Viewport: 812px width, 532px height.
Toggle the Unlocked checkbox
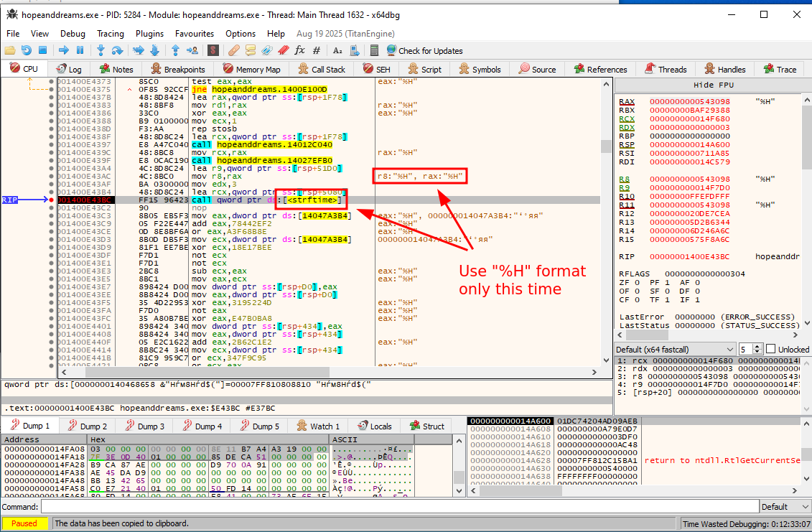coord(770,349)
